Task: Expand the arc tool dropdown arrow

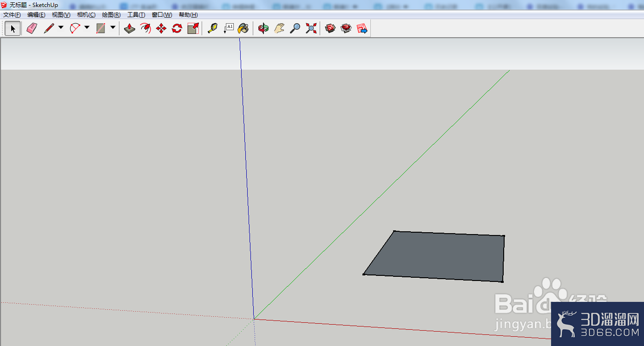Action: [x=87, y=28]
